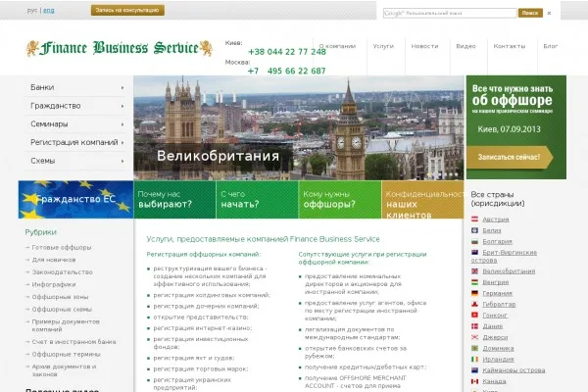Expand the Схемы submenu arrow
The width and height of the screenshot is (588, 392).
[122, 161]
